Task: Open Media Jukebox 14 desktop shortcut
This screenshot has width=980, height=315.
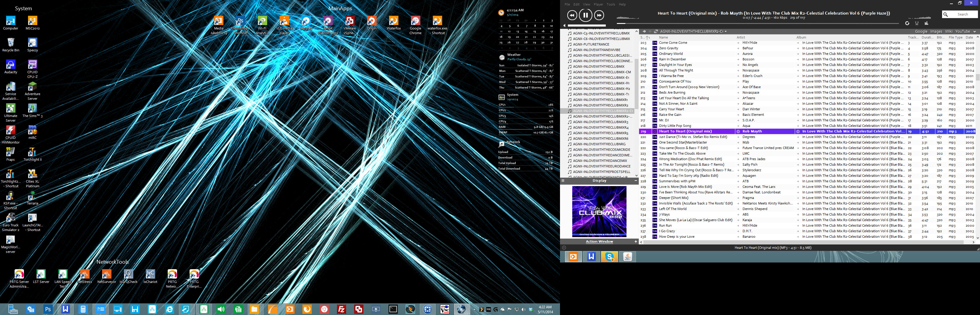Action: coord(219,25)
